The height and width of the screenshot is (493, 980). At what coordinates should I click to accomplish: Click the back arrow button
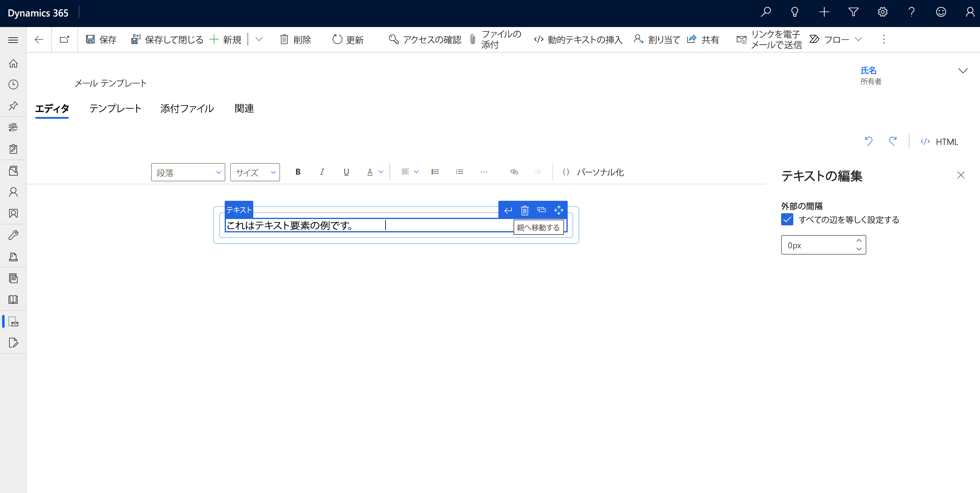point(39,39)
